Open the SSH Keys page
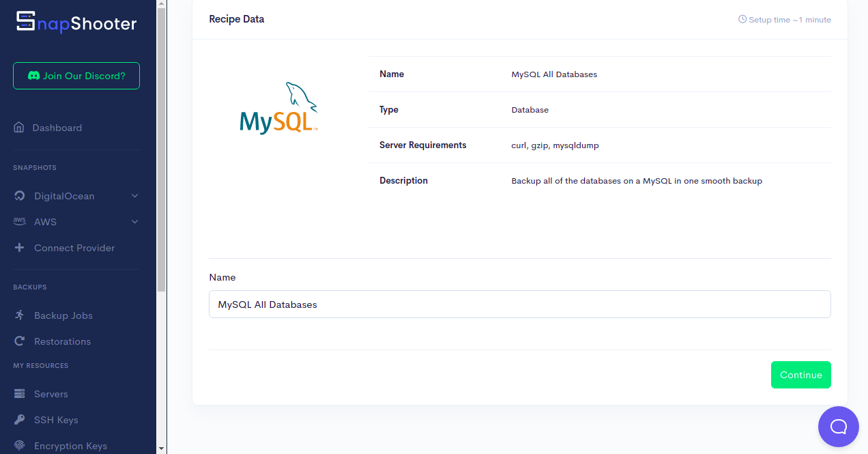 click(56, 420)
